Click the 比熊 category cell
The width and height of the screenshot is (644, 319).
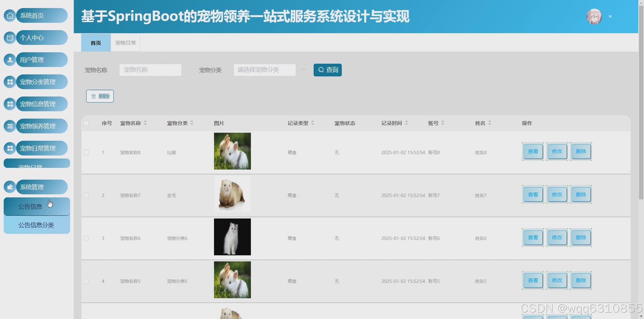(171, 152)
